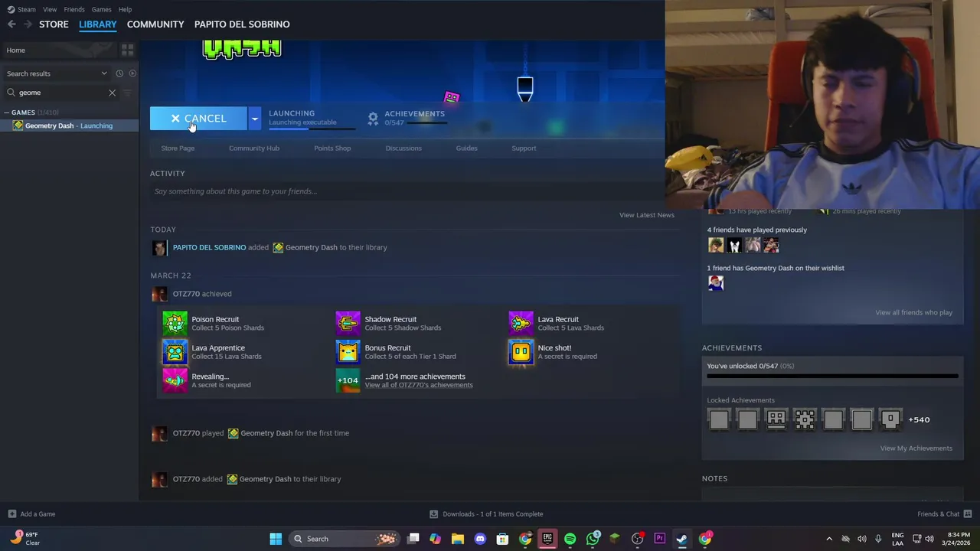Open achievements via the gear icon
The height and width of the screenshot is (551, 980).
(373, 118)
